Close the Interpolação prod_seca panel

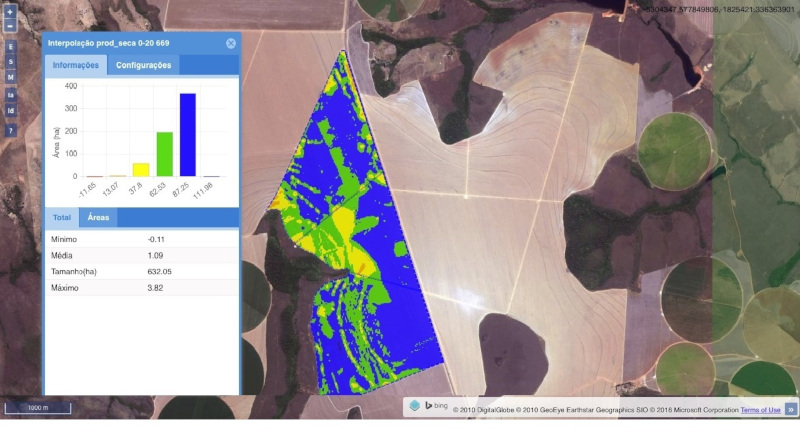point(231,44)
